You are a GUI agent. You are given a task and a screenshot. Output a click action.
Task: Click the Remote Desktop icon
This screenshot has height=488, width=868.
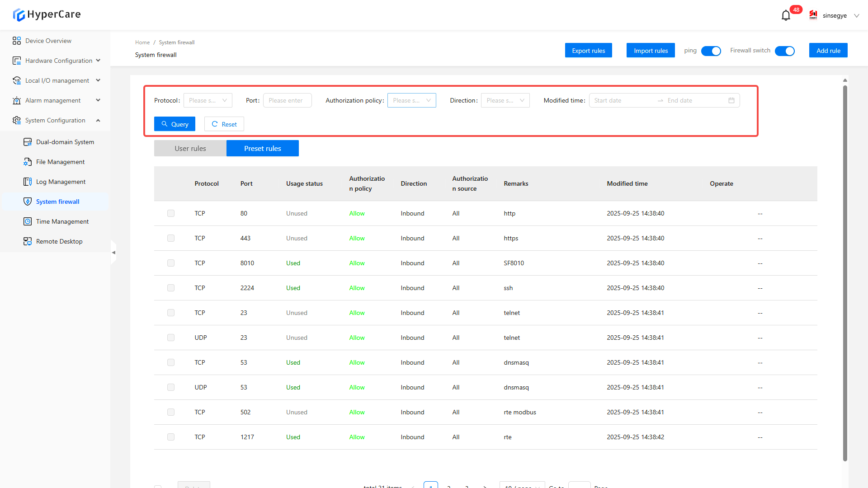point(28,241)
